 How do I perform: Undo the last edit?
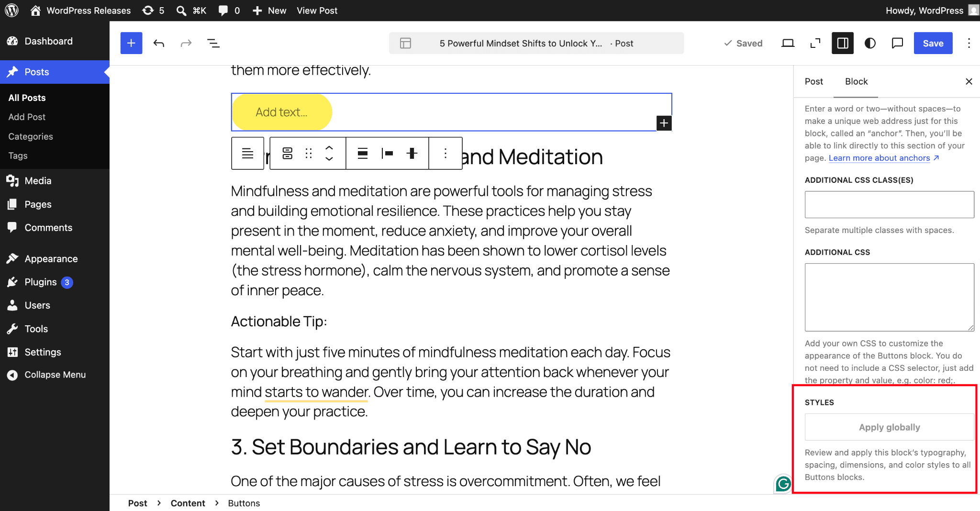[159, 43]
